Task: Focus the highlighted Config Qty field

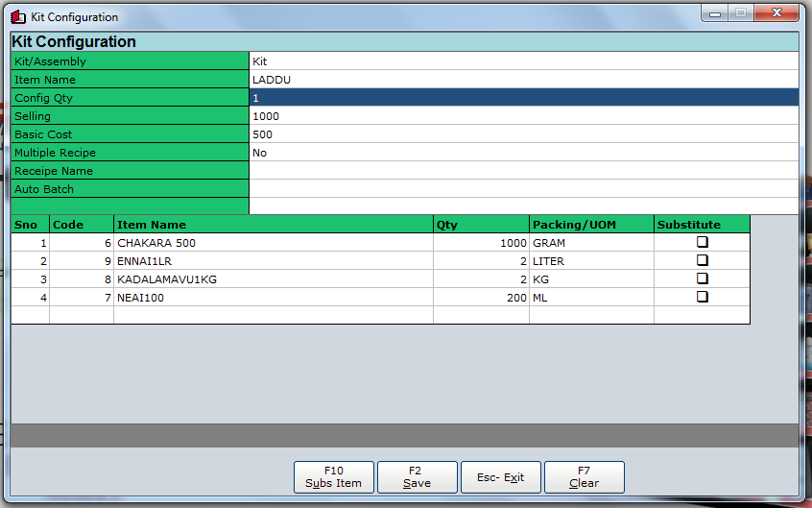Action: tap(523, 97)
